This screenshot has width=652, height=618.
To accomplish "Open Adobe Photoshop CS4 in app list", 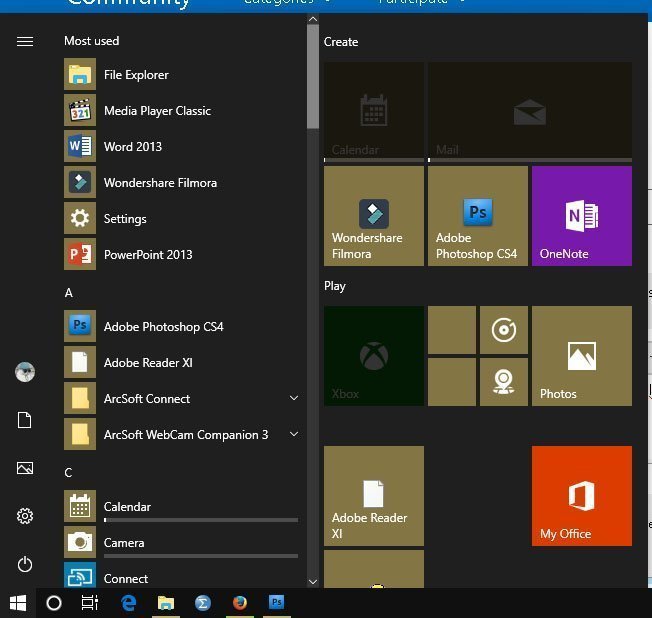I will click(x=181, y=326).
